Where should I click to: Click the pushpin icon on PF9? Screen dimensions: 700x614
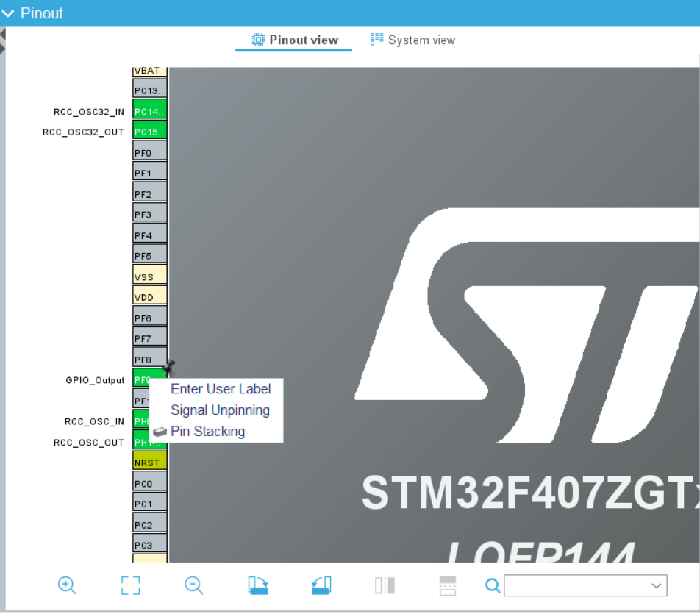coord(169,367)
